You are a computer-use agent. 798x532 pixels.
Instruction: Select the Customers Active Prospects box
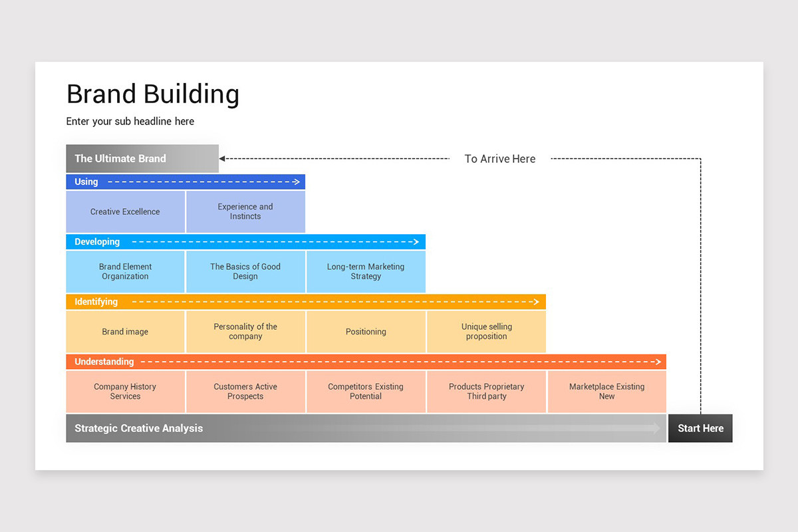point(245,391)
